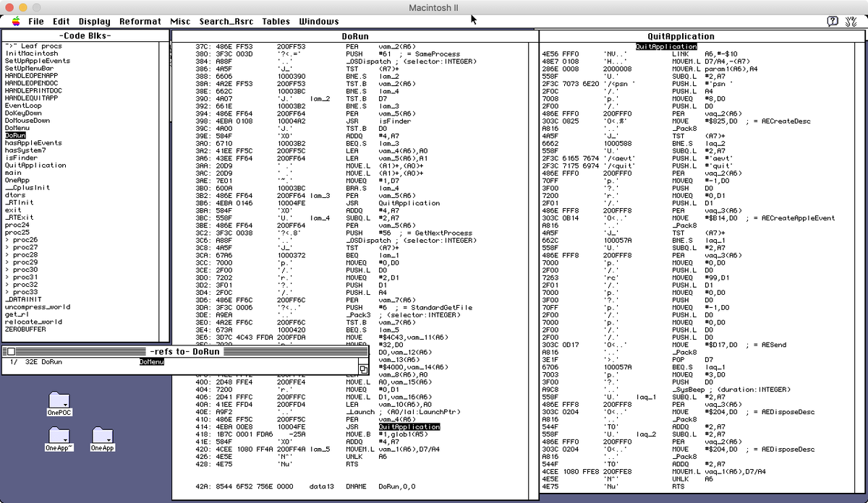
Task: Open the File menu
Action: click(x=35, y=22)
